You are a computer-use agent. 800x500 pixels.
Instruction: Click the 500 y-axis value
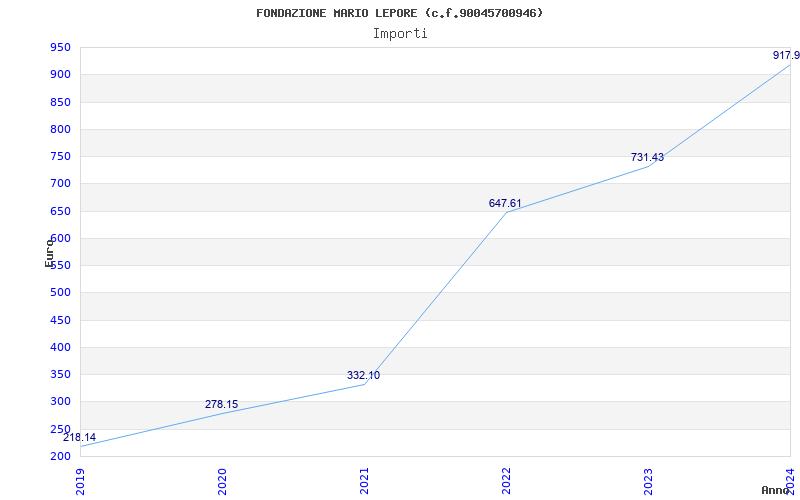pyautogui.click(x=60, y=293)
